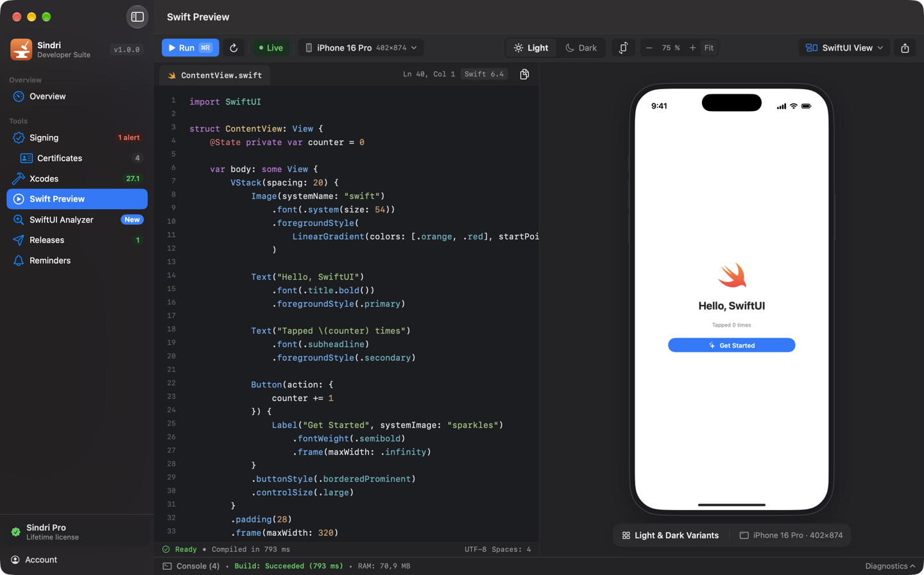
Task: Open SwiftUI Analyzer tool
Action: [77, 219]
